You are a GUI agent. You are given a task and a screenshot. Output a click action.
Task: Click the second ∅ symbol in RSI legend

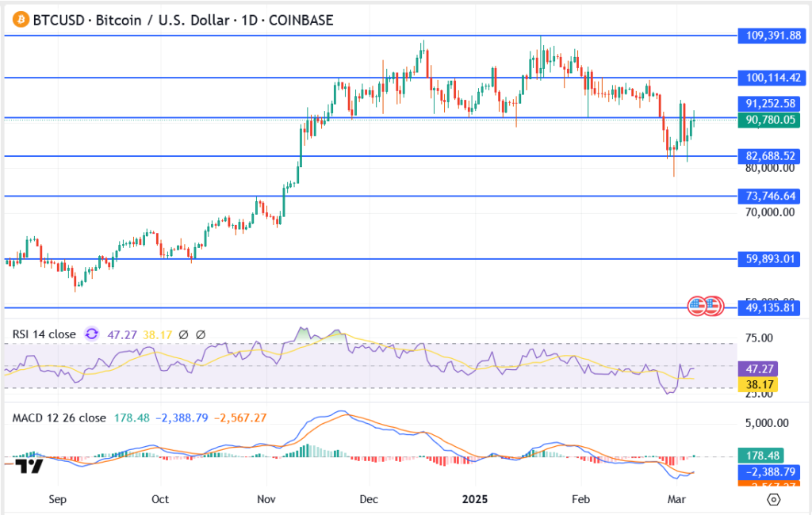[201, 334]
